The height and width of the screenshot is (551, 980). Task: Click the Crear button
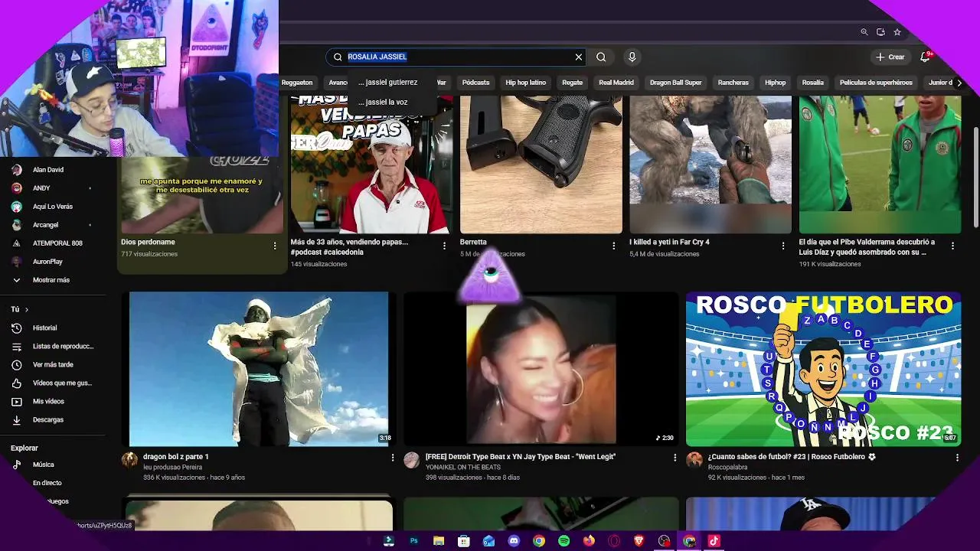891,57
